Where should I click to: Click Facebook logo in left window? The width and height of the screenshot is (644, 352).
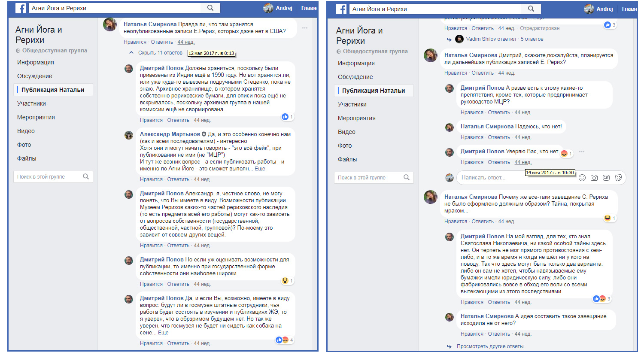(x=21, y=8)
